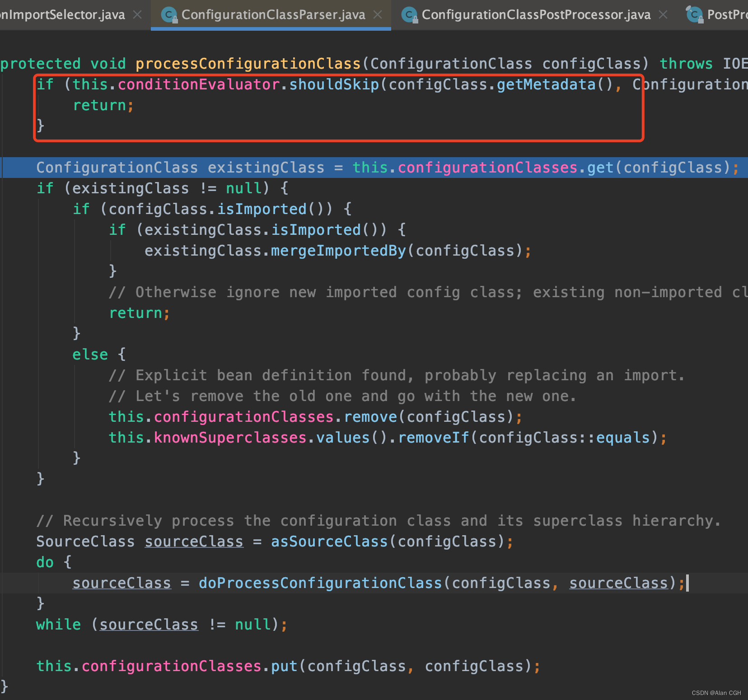Click configurationClasses.get call
The width and height of the screenshot is (748, 700).
(x=505, y=168)
